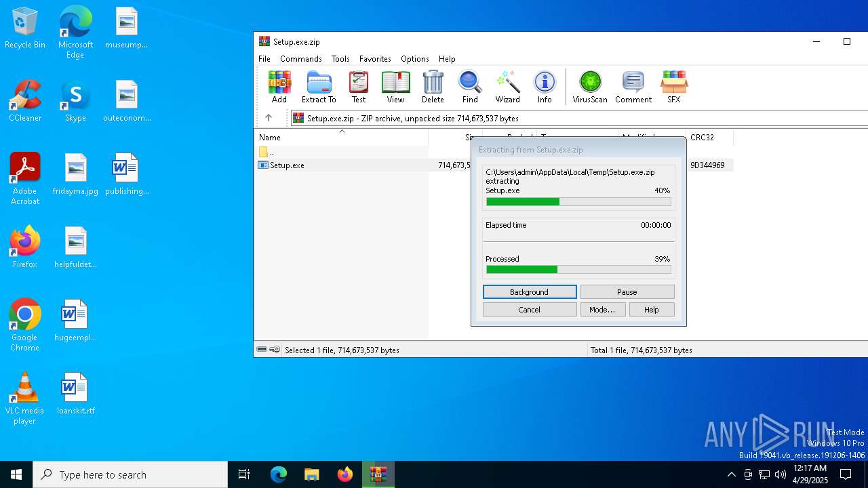The height and width of the screenshot is (488, 868).
Task: Open the Windows Start menu
Action: [x=16, y=474]
